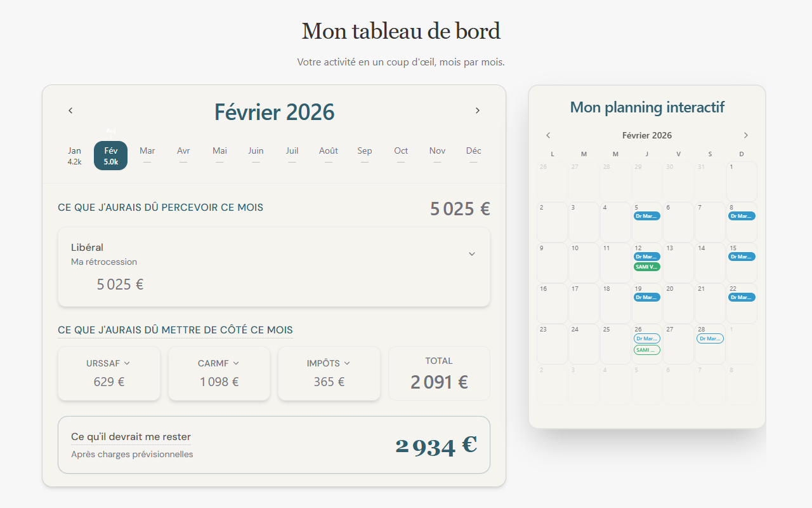Go to the previous month in the planning calendar
Image resolution: width=812 pixels, height=508 pixels.
548,135
